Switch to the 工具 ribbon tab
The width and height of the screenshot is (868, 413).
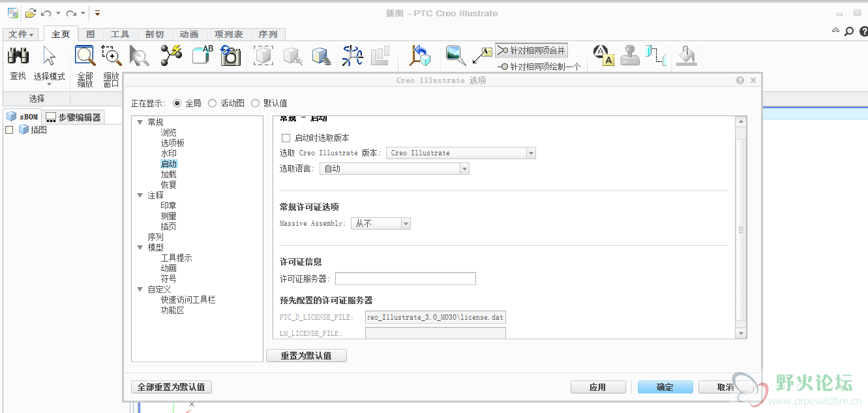tap(119, 34)
